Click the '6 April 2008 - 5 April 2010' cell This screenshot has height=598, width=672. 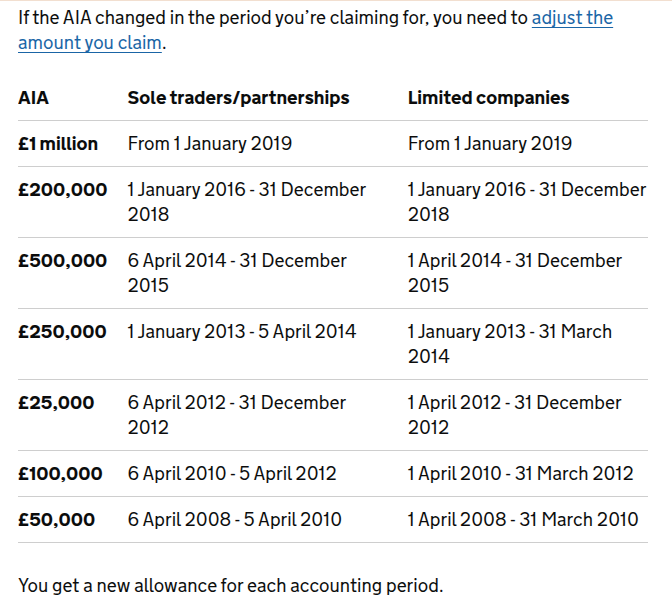point(234,520)
